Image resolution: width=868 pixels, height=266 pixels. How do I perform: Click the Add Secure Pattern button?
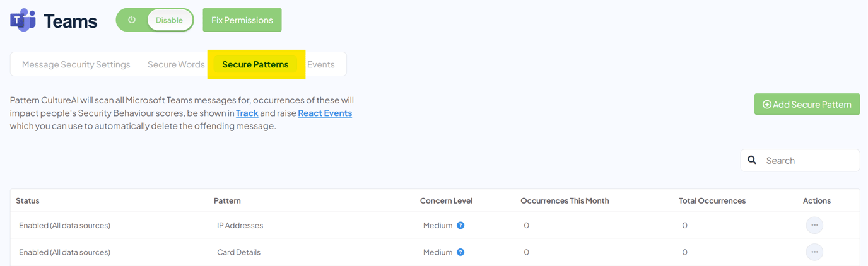pos(807,105)
